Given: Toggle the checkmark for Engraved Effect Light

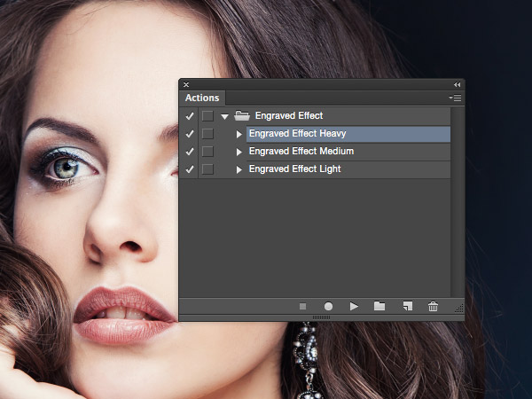Looking at the screenshot, I should 190,169.
